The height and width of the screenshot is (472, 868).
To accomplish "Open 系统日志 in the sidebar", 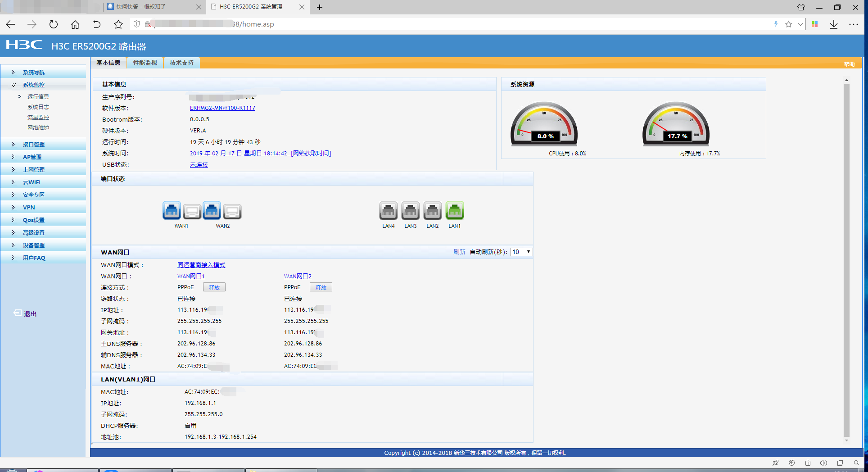I will point(38,107).
